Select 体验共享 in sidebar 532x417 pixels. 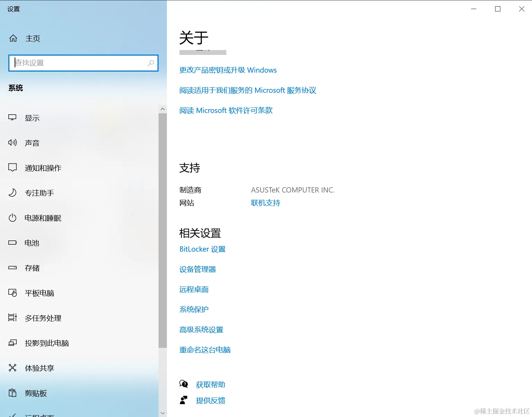point(39,368)
